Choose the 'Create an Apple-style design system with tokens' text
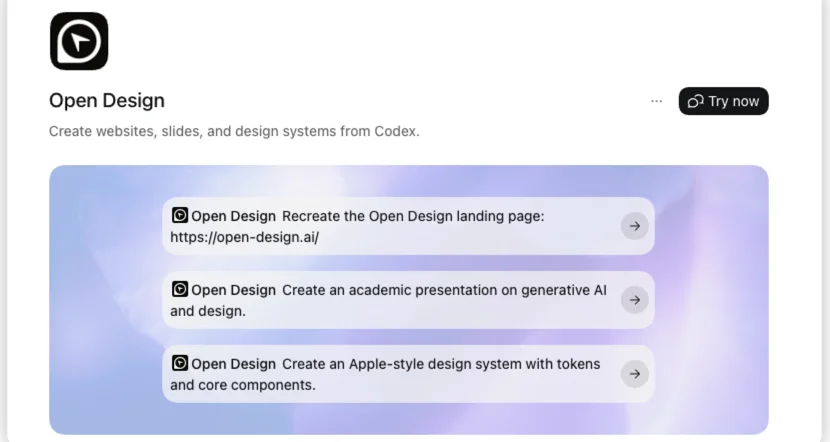The height and width of the screenshot is (442, 830). 441,364
